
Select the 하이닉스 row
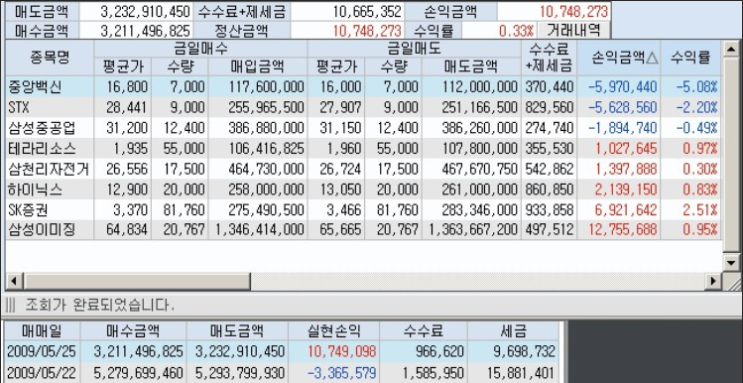click(x=363, y=189)
